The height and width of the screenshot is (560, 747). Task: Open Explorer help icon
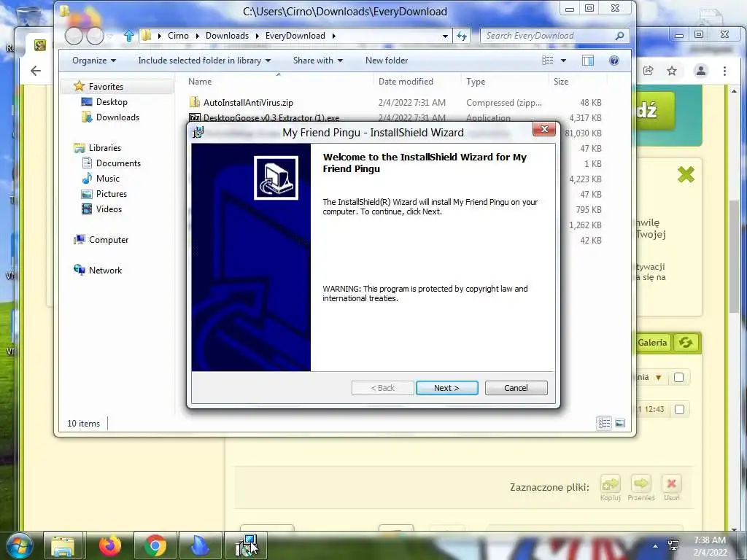coord(614,61)
